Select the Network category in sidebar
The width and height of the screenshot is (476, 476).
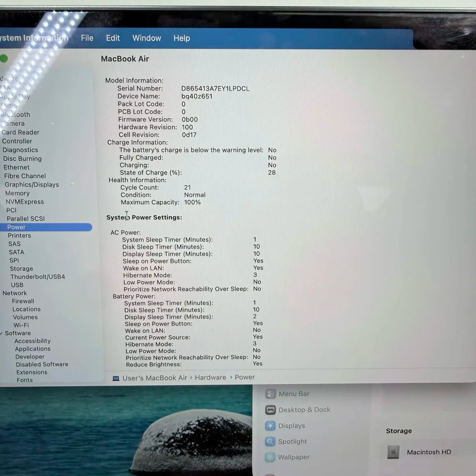tap(15, 293)
